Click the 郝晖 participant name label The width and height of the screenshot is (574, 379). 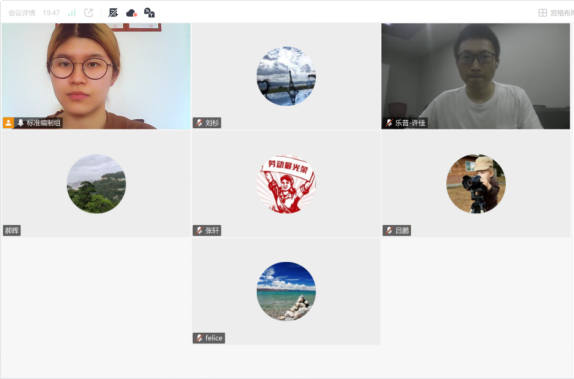tap(12, 230)
